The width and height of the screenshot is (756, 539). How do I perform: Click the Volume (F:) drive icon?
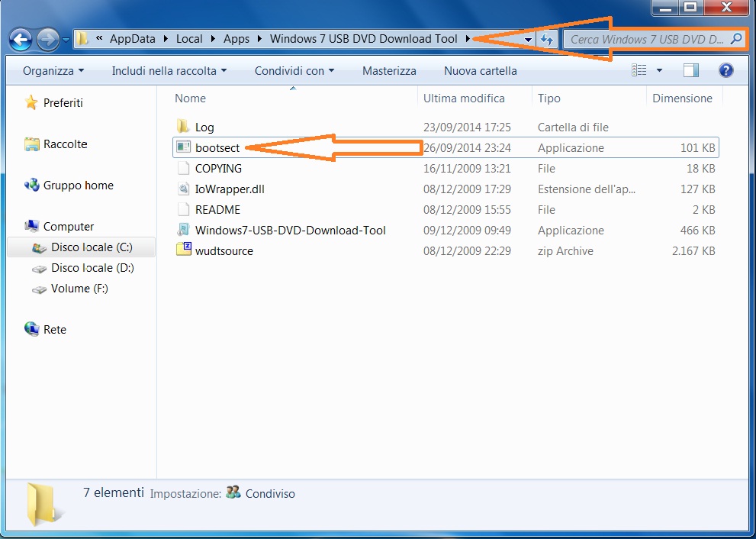pos(39,289)
